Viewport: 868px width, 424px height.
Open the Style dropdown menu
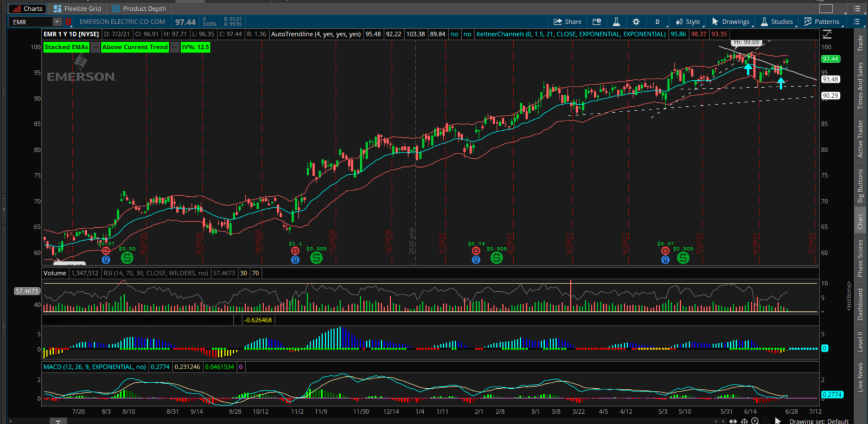click(688, 22)
